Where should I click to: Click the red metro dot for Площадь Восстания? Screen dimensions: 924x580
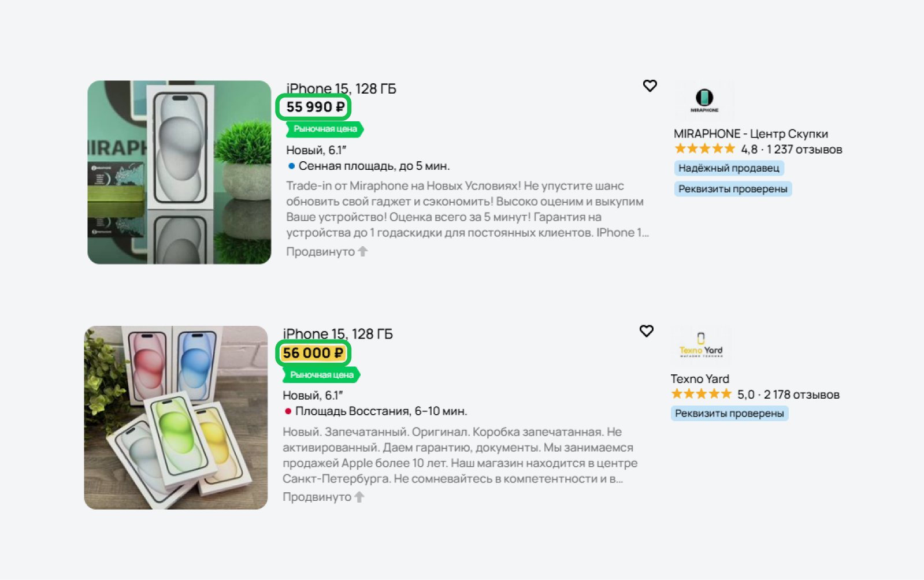pyautogui.click(x=288, y=411)
